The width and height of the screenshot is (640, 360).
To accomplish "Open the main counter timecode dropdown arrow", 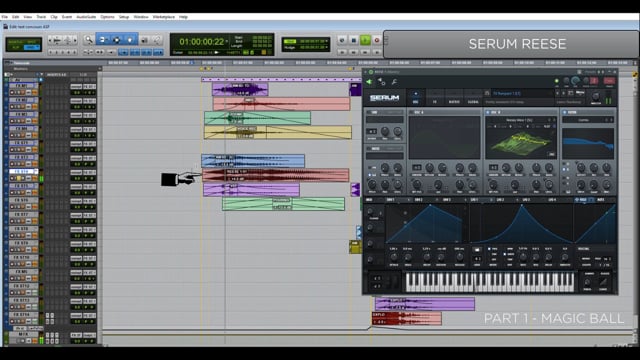I will (x=227, y=41).
